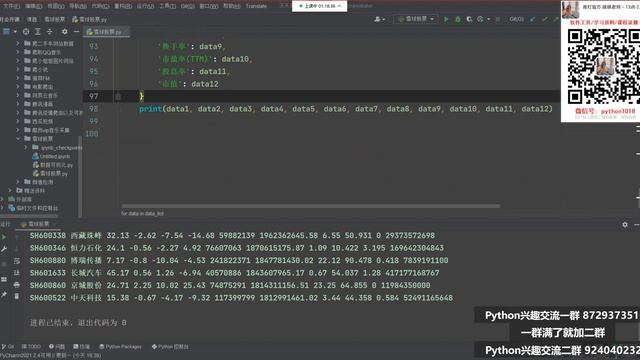Screen dimensions: 640x360
Task: Expand the .ipynb_checkpoints folder
Action: [x=26, y=147]
